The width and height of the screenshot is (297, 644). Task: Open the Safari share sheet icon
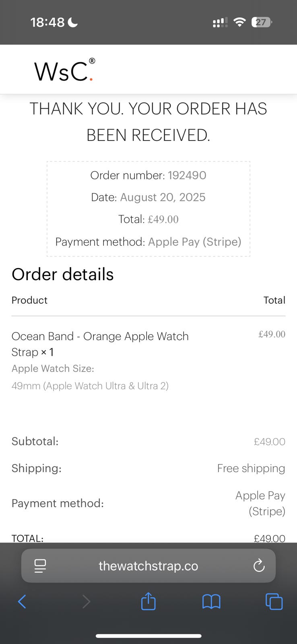coord(148,601)
